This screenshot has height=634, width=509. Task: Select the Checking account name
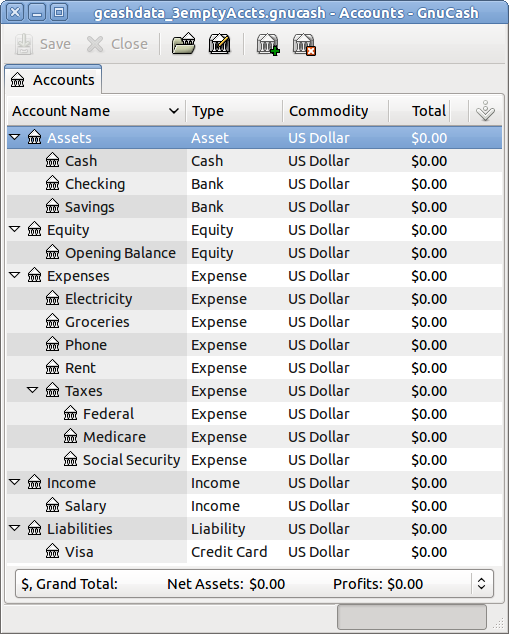pyautogui.click(x=95, y=184)
